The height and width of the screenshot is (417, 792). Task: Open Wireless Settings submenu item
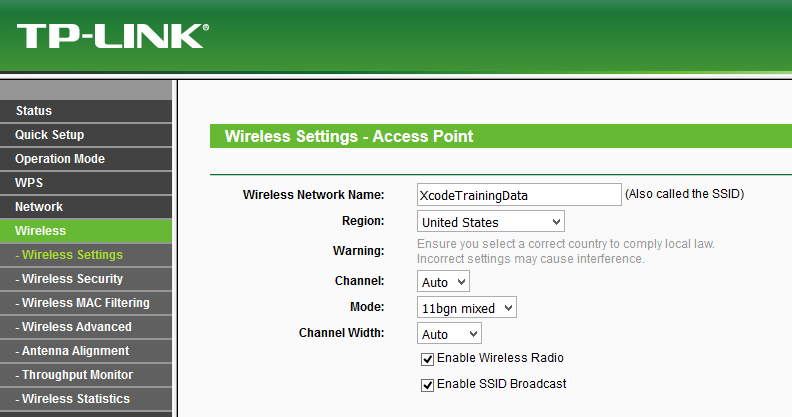(x=86, y=255)
